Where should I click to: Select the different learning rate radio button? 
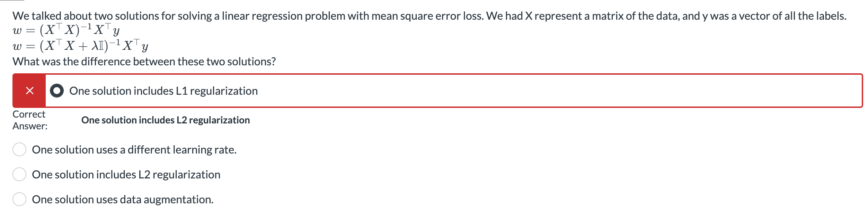click(x=19, y=150)
